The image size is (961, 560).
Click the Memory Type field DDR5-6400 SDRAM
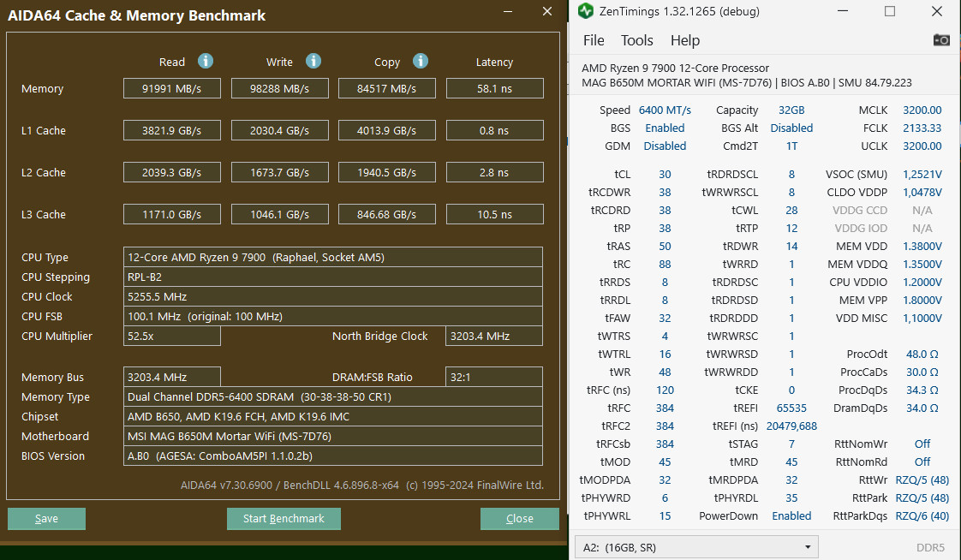pyautogui.click(x=333, y=396)
